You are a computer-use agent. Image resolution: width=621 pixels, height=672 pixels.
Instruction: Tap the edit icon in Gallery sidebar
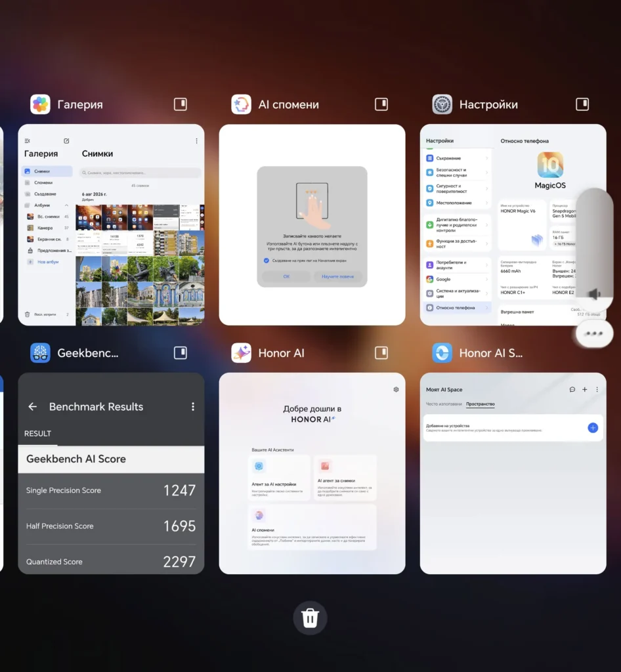point(66,141)
